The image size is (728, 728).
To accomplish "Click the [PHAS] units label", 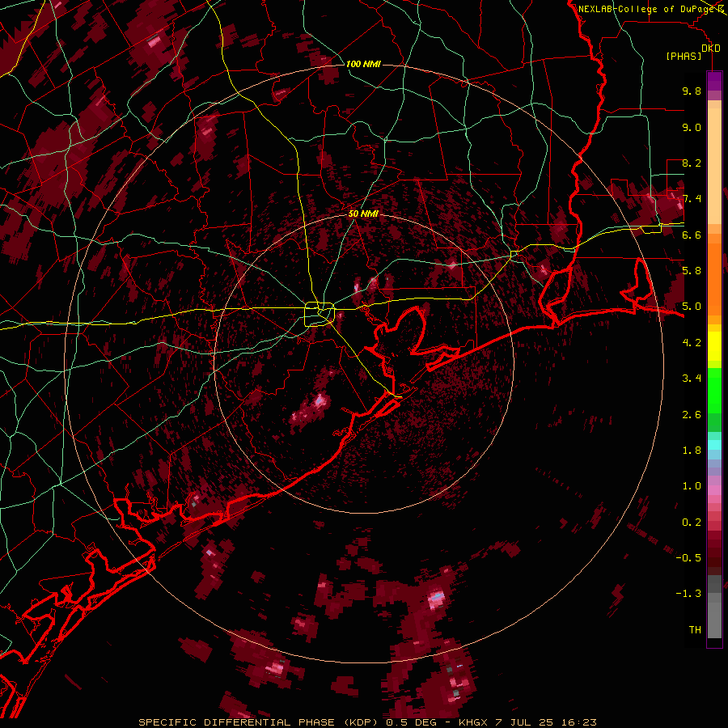I will click(x=684, y=57).
